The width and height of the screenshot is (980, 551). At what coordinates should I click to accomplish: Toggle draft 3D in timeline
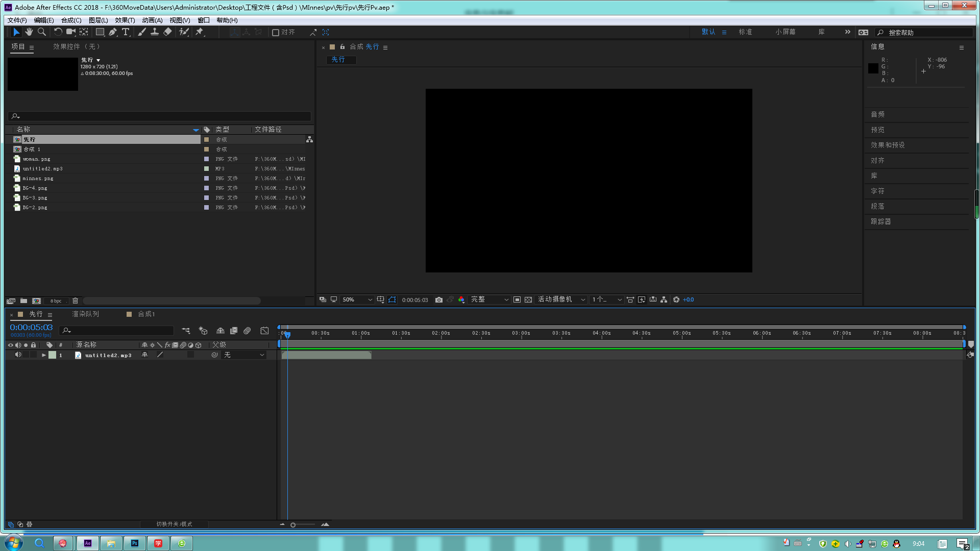coord(203,331)
